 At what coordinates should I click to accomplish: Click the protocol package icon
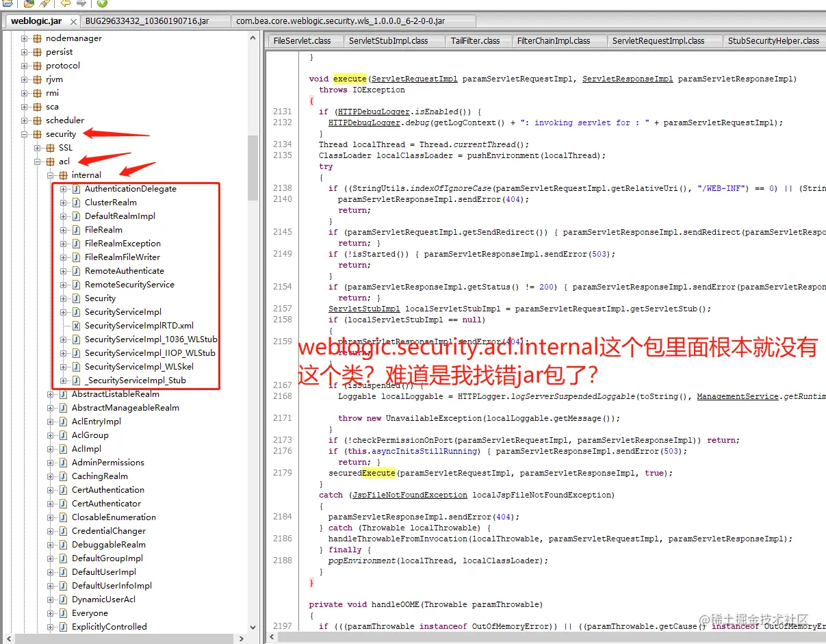coord(37,66)
